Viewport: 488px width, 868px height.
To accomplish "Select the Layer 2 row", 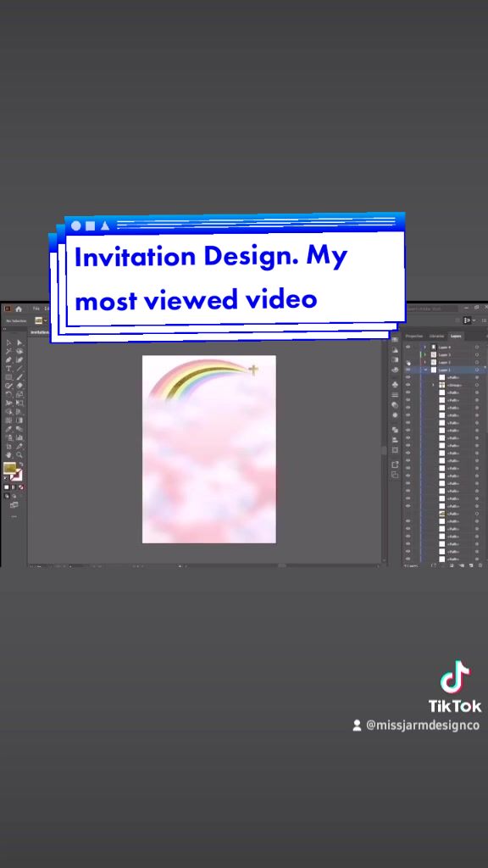I will 446,362.
